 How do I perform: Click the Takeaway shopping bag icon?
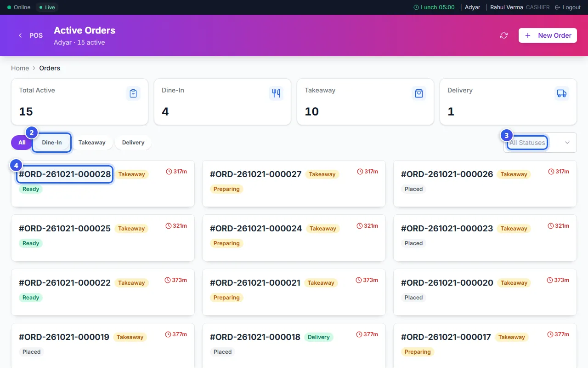[x=419, y=93]
